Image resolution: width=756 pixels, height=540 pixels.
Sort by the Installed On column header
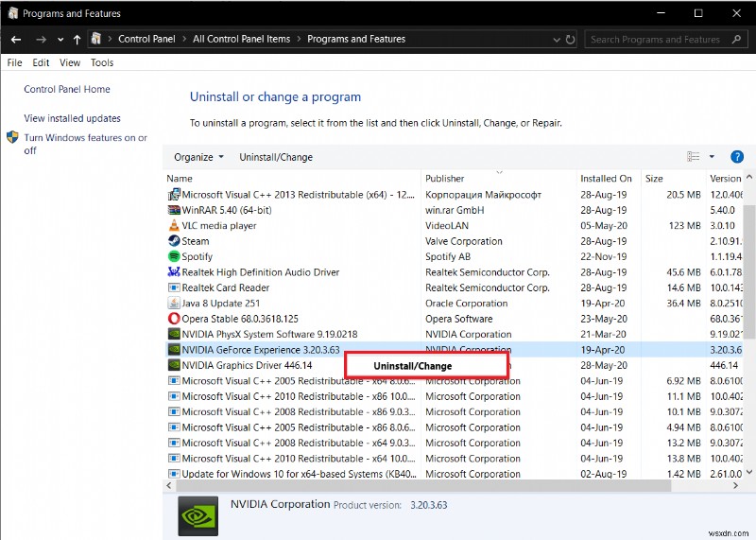pos(609,179)
